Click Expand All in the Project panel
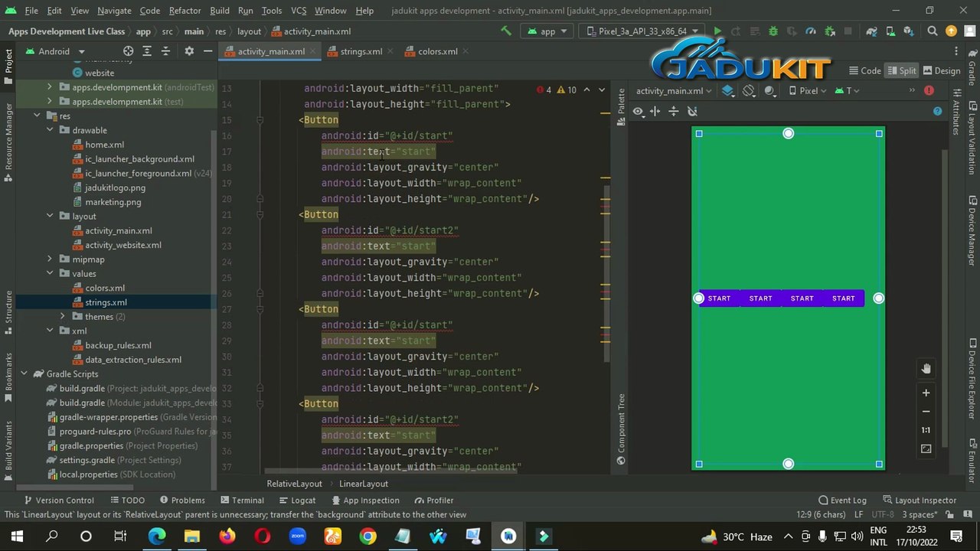The height and width of the screenshot is (551, 980). pos(147,51)
